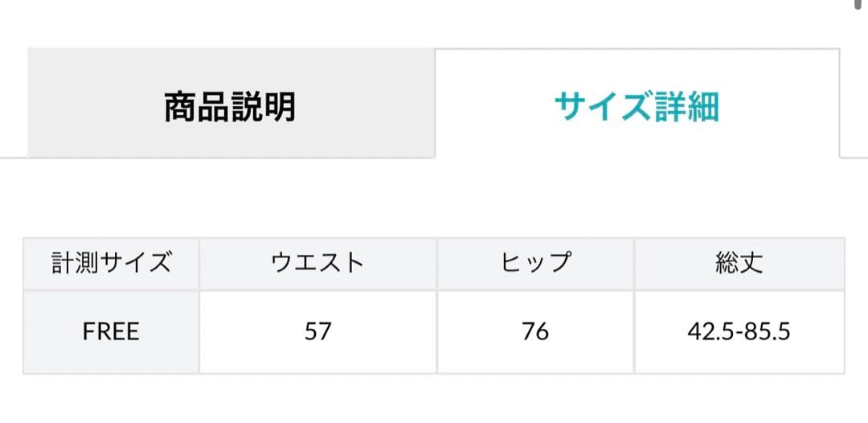868x423 pixels.
Task: Select the サイズ詳細 tab
Action: (x=637, y=105)
